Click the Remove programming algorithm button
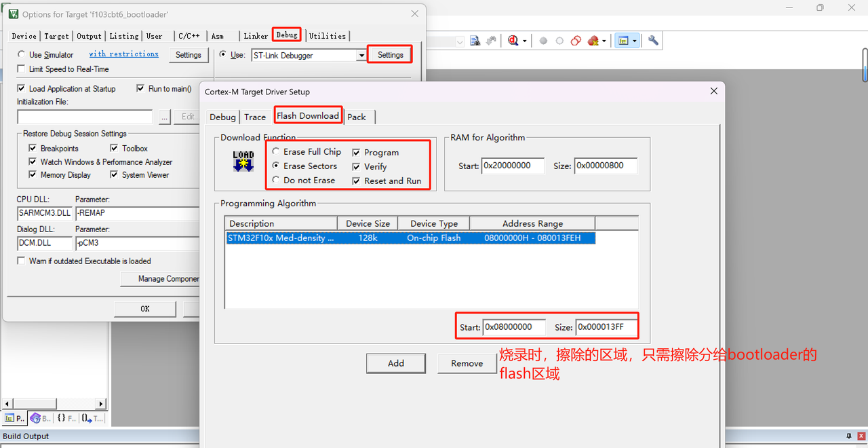 pos(467,363)
